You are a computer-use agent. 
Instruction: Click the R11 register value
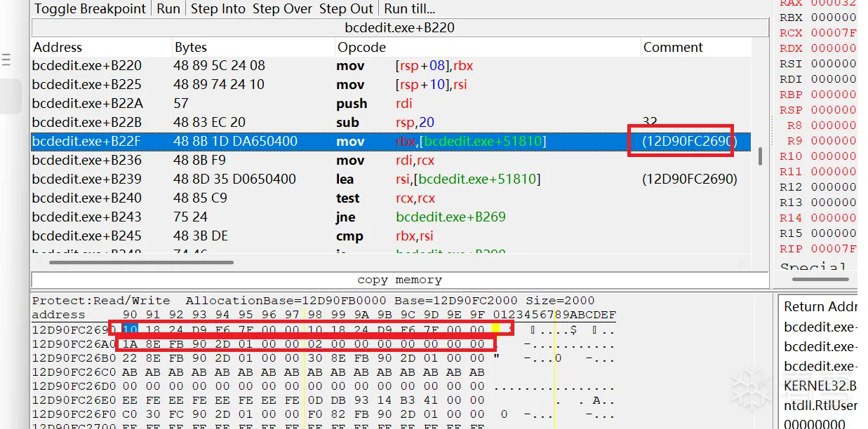[x=834, y=172]
